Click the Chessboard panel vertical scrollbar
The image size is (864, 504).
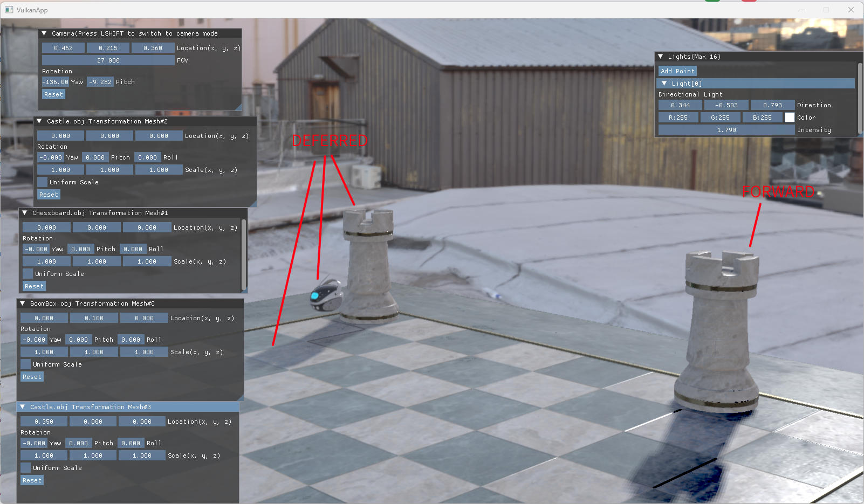[x=244, y=253]
